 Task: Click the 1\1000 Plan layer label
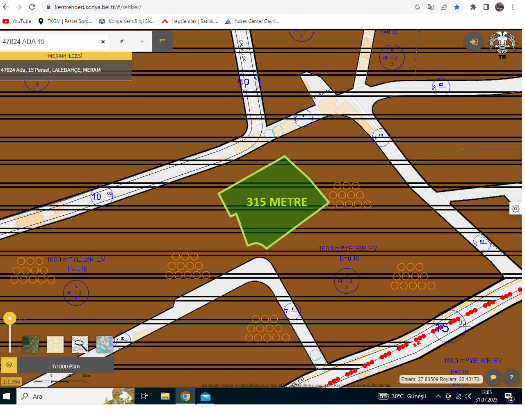click(x=66, y=366)
